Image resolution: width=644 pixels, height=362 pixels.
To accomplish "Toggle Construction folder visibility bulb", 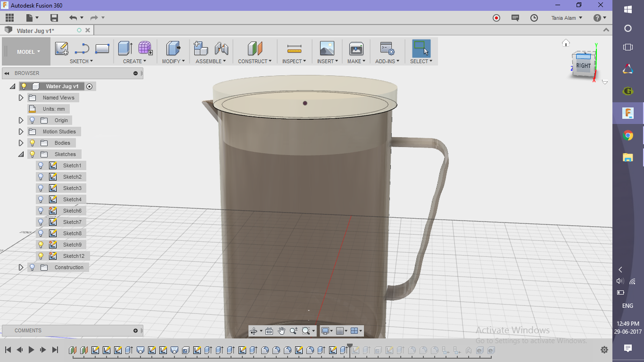I will 32,267.
